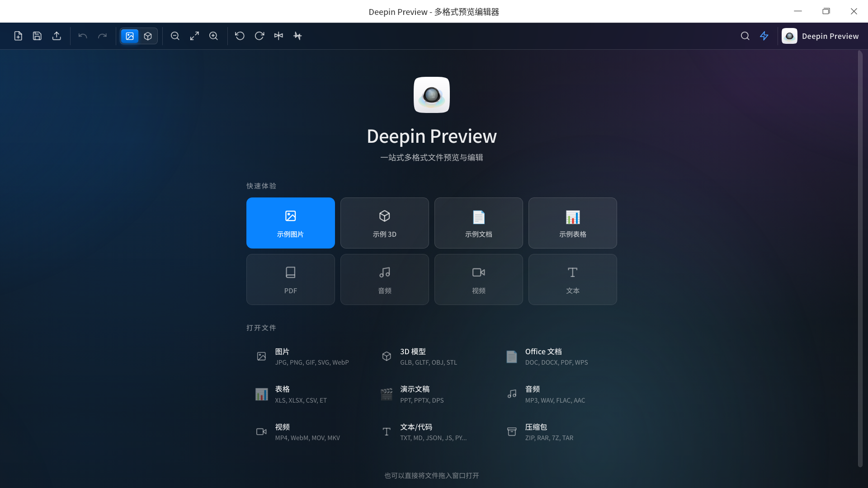This screenshot has width=868, height=488.
Task: Switch to 3D cube view mode toggle
Action: [x=148, y=36]
